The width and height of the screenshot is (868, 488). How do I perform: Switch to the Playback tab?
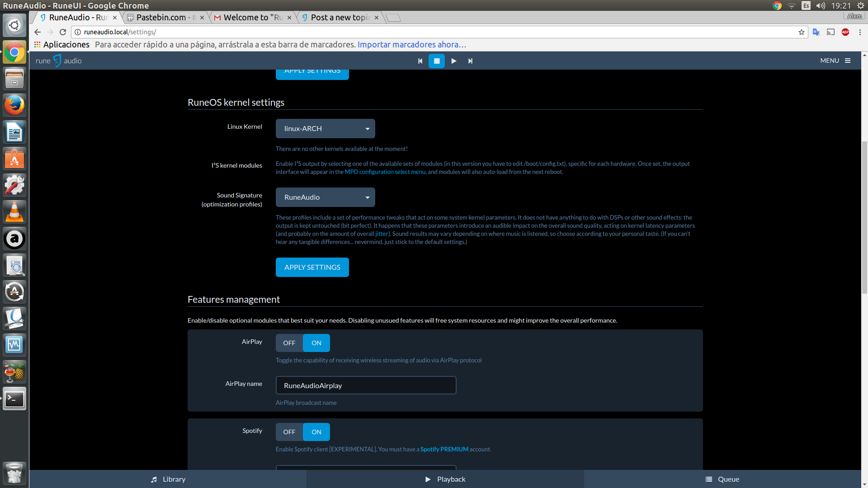tap(445, 479)
